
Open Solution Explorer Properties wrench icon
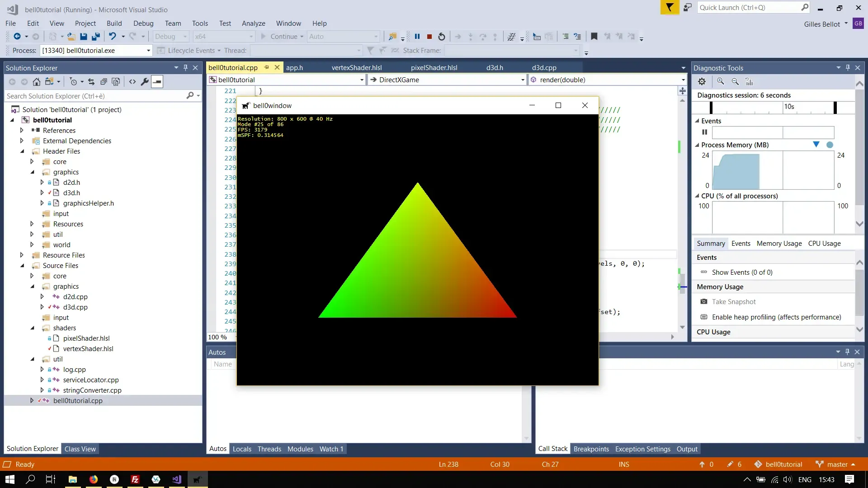(x=145, y=82)
